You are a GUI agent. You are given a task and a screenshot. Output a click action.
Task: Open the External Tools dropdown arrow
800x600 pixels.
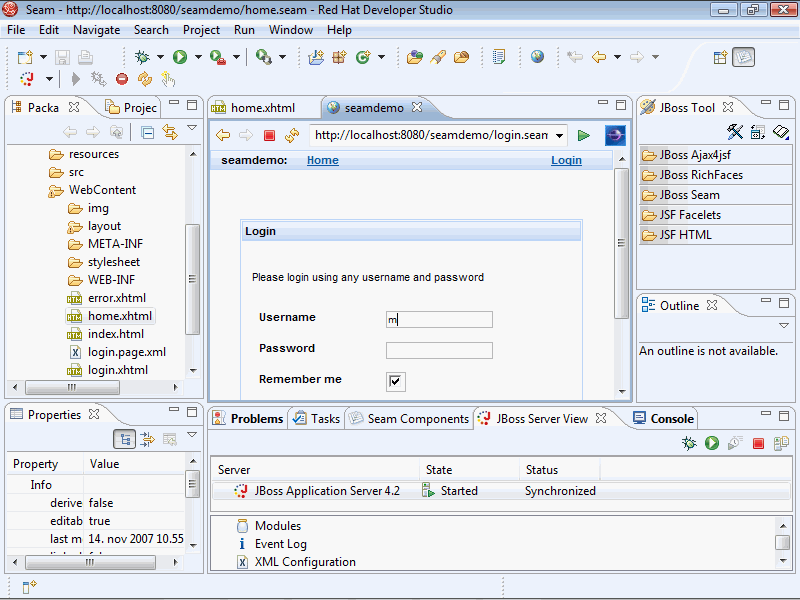[236, 57]
